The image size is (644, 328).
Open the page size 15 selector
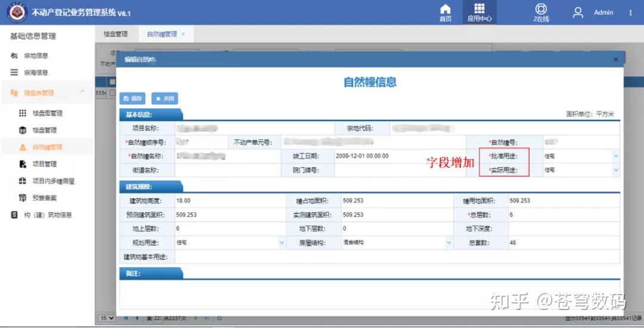point(107,318)
